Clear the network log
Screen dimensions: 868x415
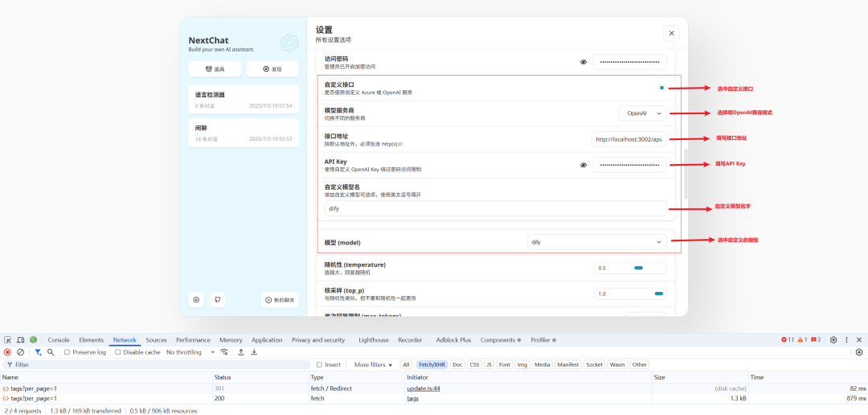[x=20, y=351]
